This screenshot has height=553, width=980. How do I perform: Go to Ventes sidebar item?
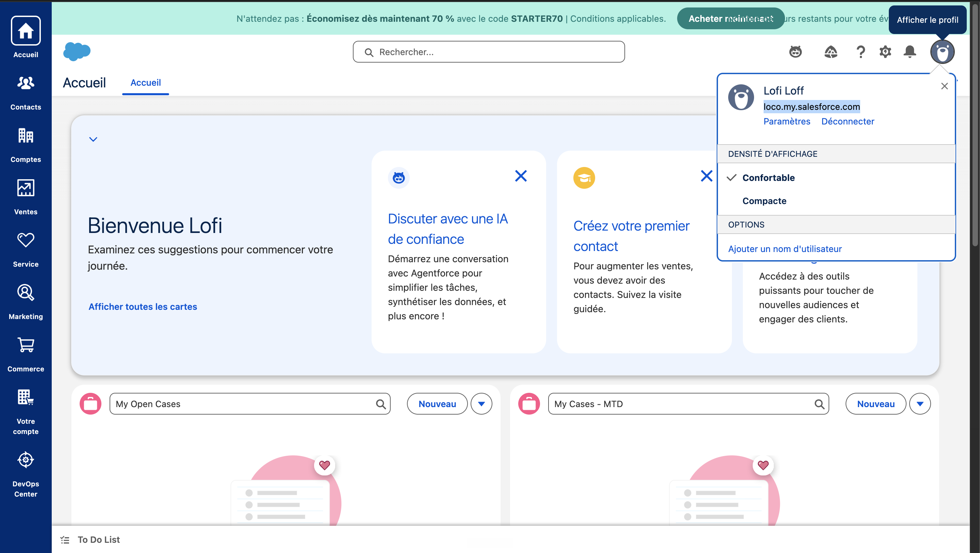26,197
